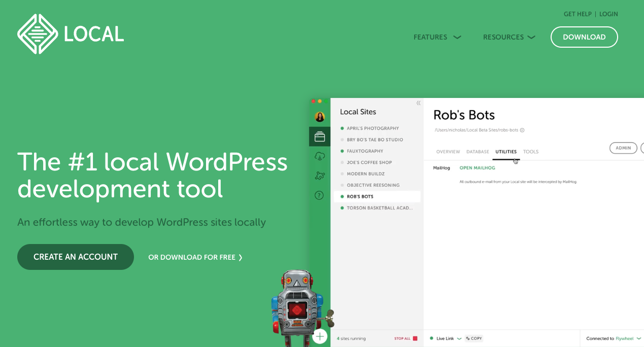Click Create an Account button

point(76,257)
